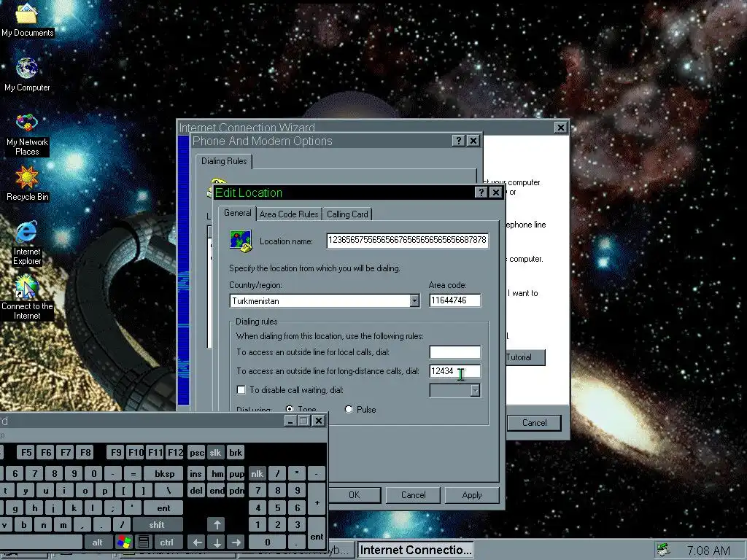Click the hm key on keyboard

tap(217, 473)
